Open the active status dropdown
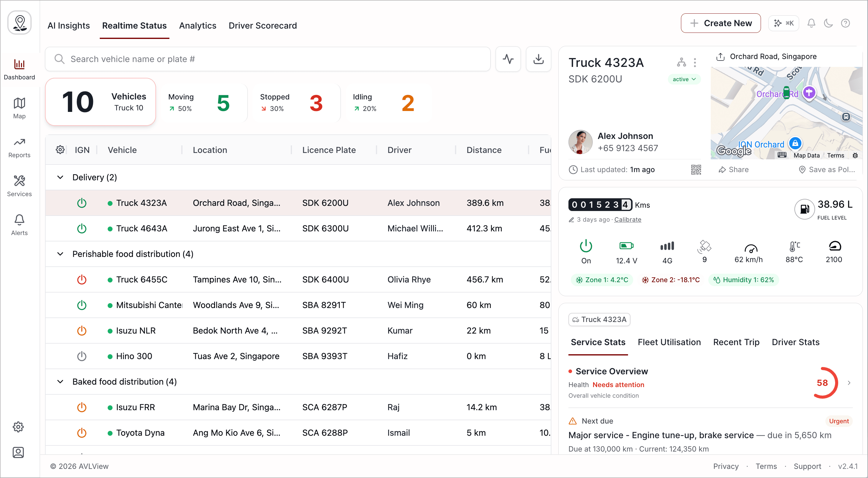 click(684, 79)
